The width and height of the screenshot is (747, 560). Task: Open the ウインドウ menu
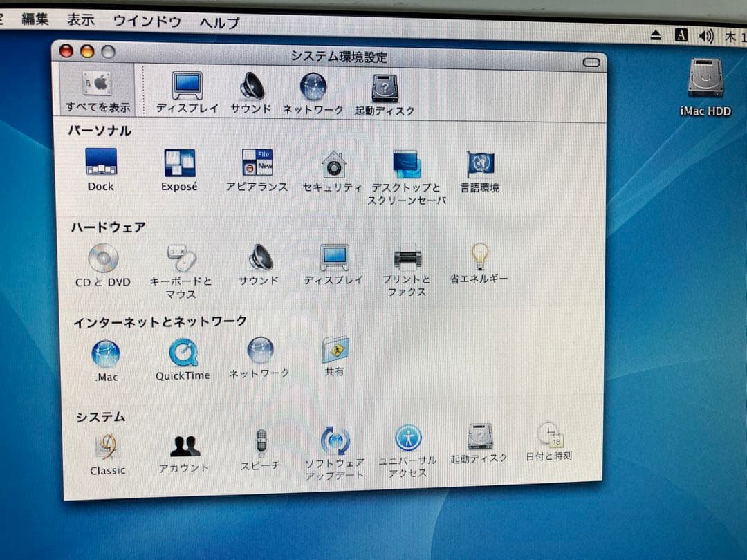coord(147,21)
